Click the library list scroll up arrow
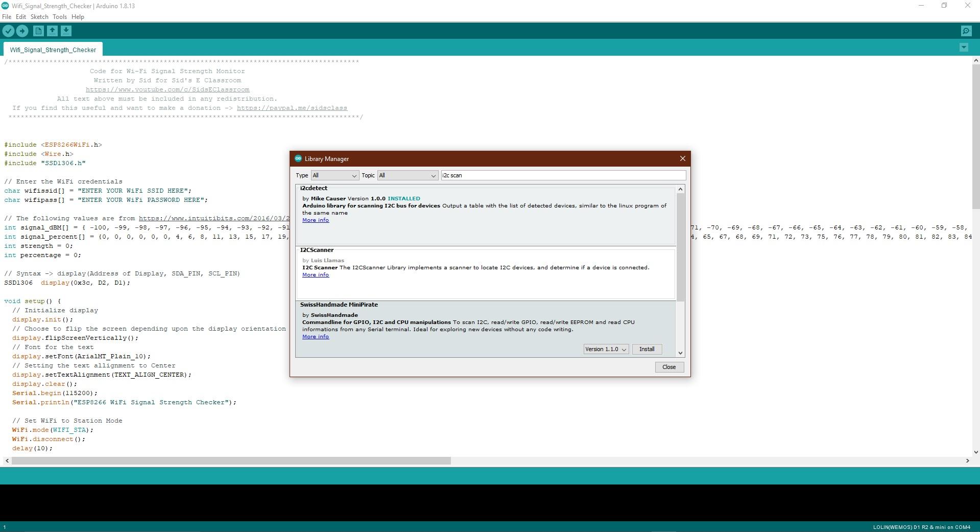 [x=680, y=189]
